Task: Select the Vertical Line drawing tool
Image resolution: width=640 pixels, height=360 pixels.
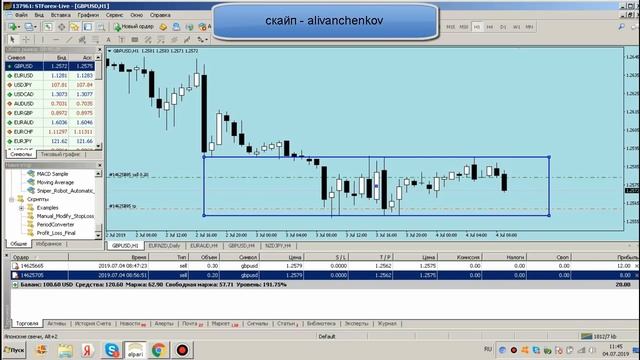Action: coord(42,40)
